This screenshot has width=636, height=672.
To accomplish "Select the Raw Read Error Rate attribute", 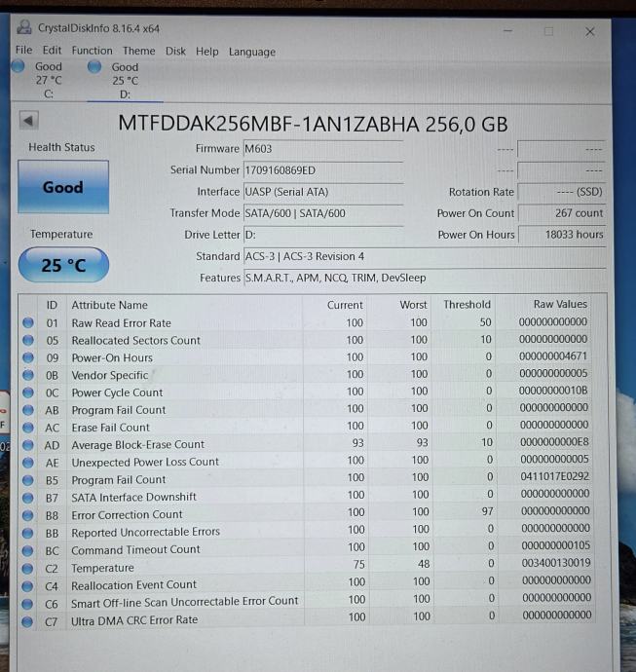I will [307, 322].
